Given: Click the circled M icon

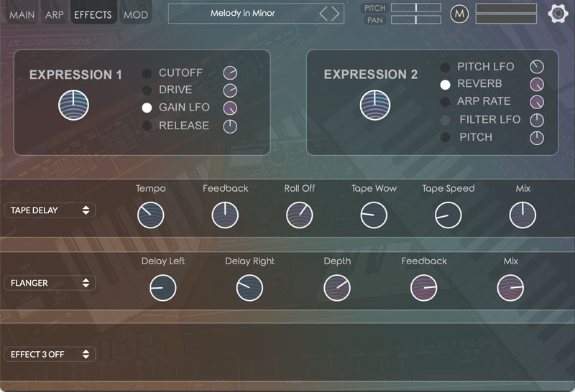Looking at the screenshot, I should pos(459,14).
